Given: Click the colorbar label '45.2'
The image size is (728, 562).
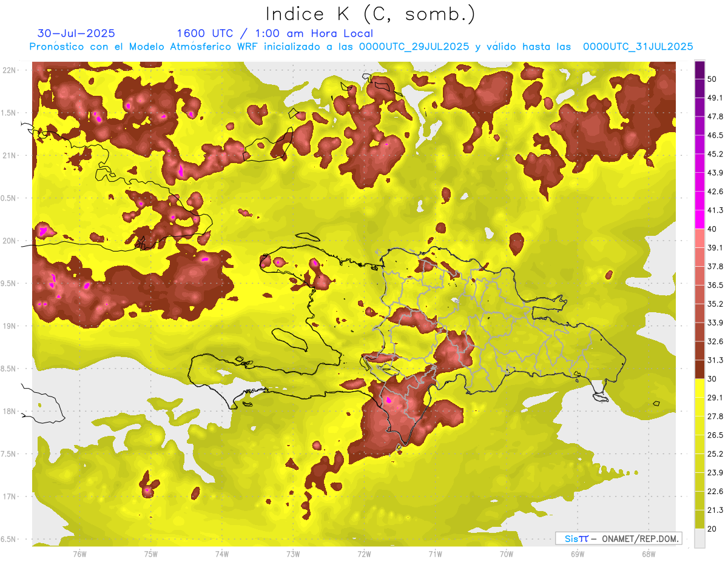Looking at the screenshot, I should tap(715, 154).
